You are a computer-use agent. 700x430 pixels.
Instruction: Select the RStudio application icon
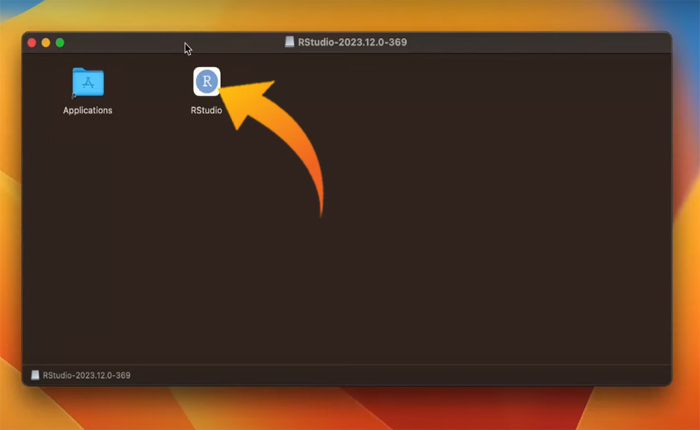(206, 82)
